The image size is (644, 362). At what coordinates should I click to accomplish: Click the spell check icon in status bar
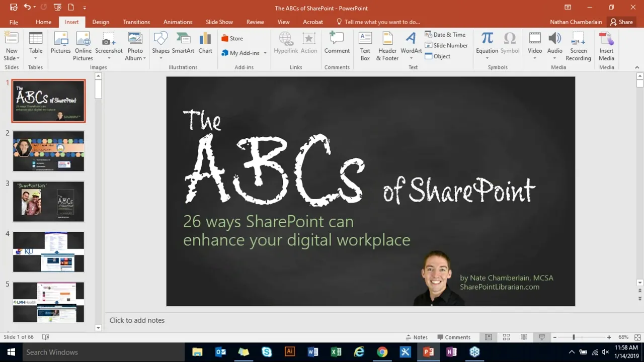[46, 337]
